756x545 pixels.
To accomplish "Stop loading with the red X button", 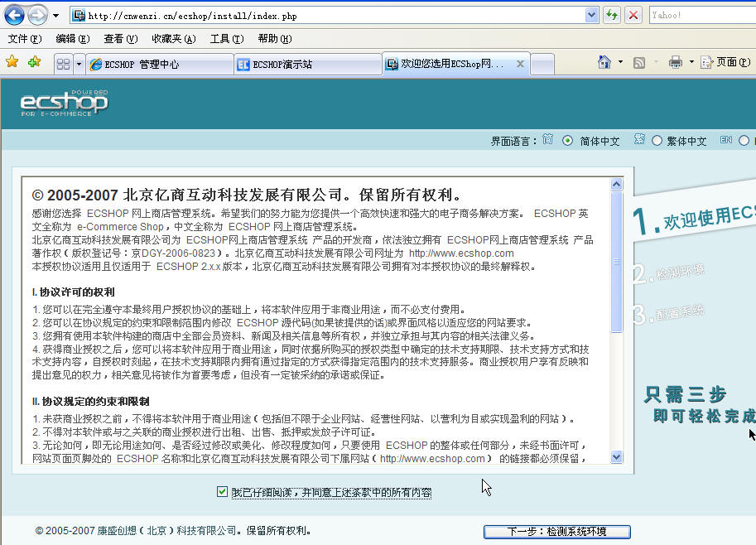I will coord(633,16).
